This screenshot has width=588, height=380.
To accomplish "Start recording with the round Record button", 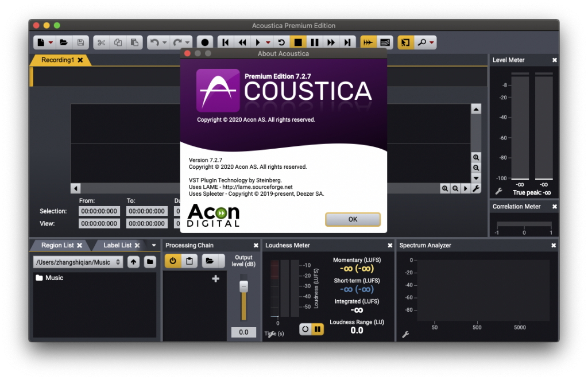I will pyautogui.click(x=205, y=42).
